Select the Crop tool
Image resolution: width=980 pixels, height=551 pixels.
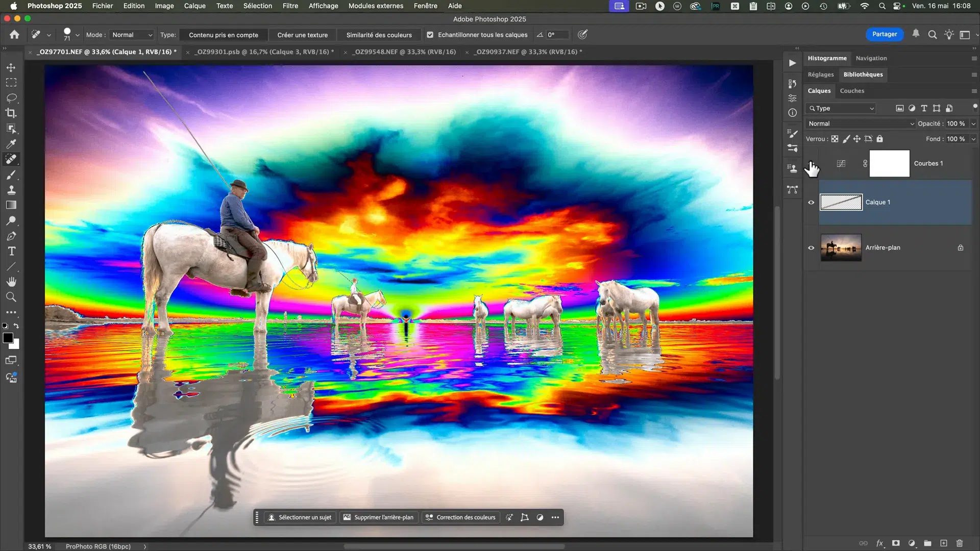[11, 113]
